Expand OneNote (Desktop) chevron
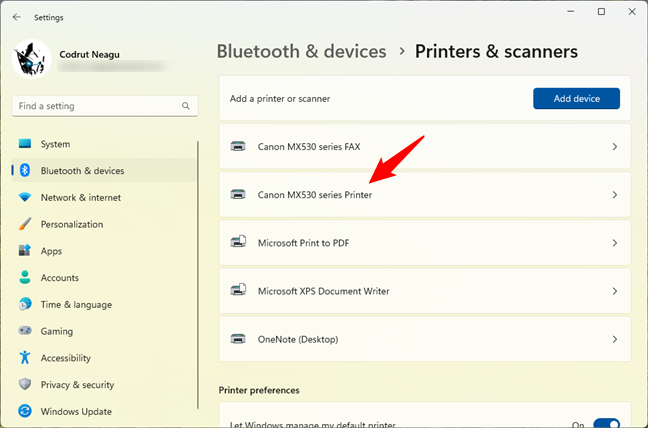The width and height of the screenshot is (648, 428). [x=615, y=339]
